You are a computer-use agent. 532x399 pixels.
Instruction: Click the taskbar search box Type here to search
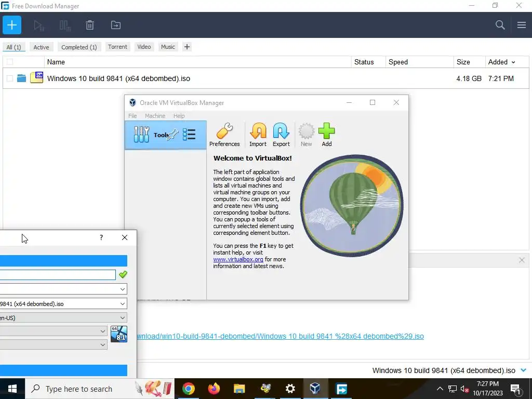click(x=99, y=389)
